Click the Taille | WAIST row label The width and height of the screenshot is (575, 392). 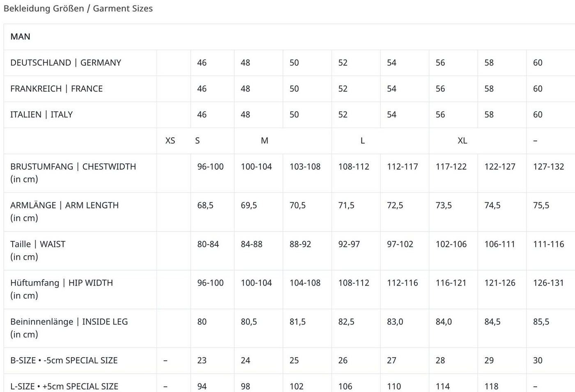38,244
